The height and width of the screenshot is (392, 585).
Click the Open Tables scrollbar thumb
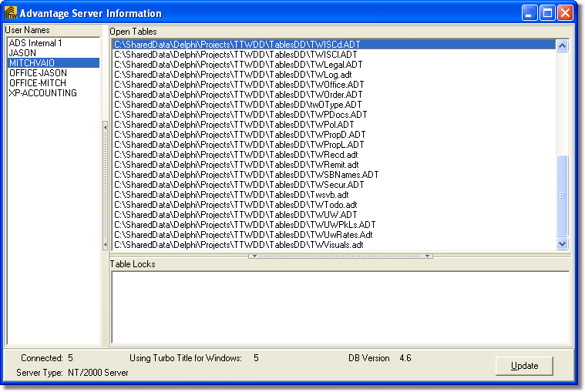[x=562, y=195]
